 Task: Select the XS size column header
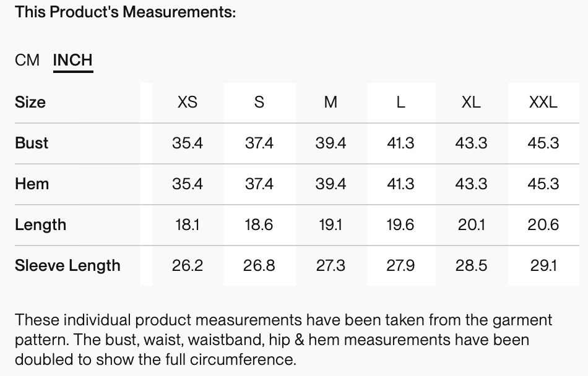pyautogui.click(x=187, y=102)
